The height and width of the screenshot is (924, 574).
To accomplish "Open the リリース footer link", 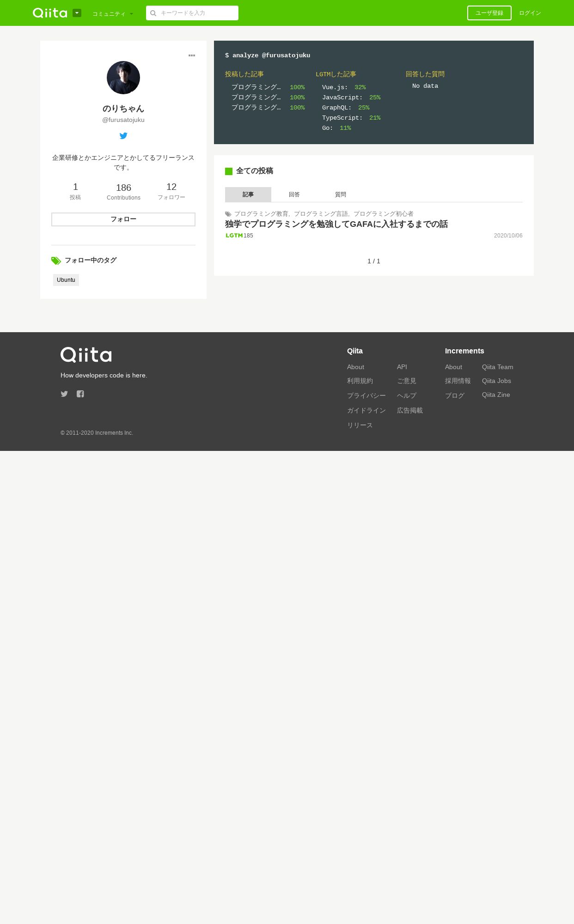I will coord(360,425).
